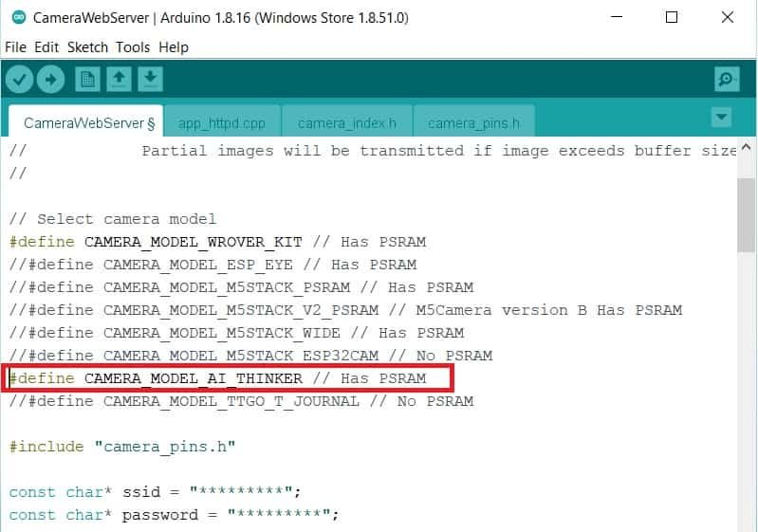Open the Serial Monitor magnifier icon
Image resolution: width=758 pixels, height=532 pixels.
pos(727,80)
